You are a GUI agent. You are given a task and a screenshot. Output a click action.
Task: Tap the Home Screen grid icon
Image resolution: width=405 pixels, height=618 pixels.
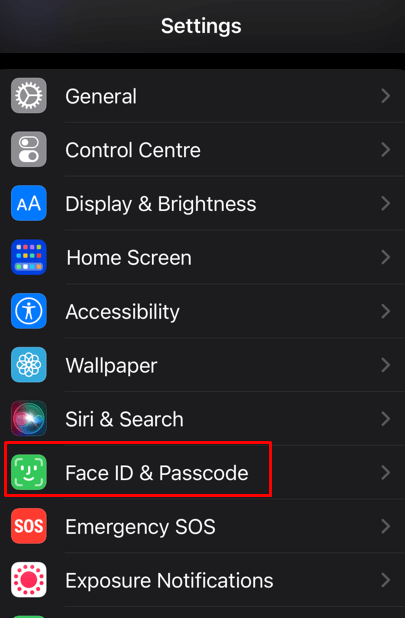[29, 257]
